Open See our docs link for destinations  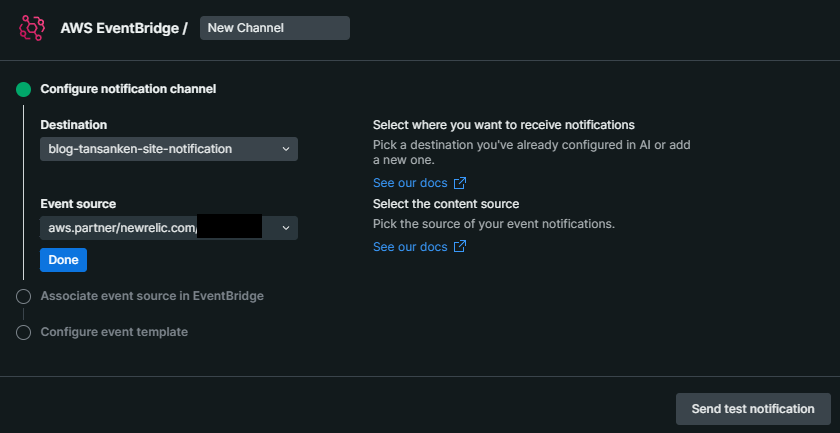(410, 183)
